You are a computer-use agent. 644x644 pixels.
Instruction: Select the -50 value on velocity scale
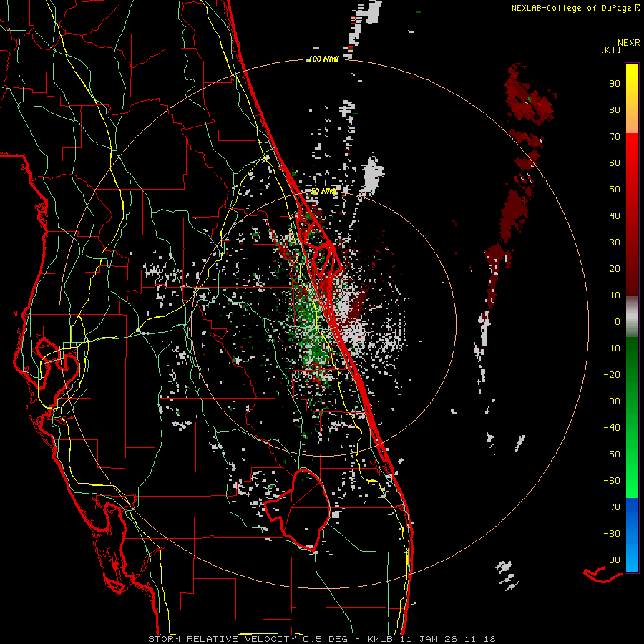(x=612, y=454)
